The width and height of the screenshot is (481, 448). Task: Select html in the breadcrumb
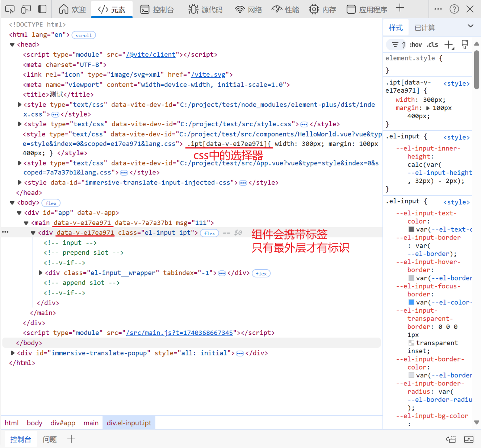point(12,423)
